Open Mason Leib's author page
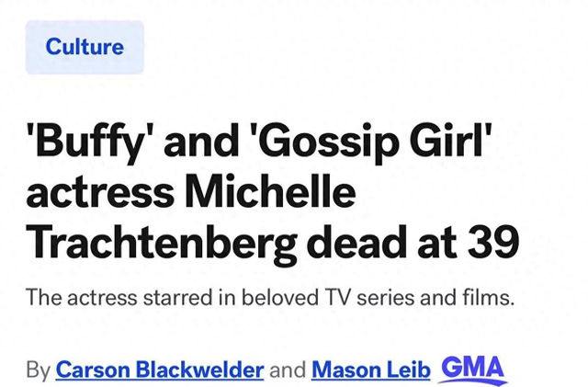Viewport: 588px width, 387px height. pos(371,370)
